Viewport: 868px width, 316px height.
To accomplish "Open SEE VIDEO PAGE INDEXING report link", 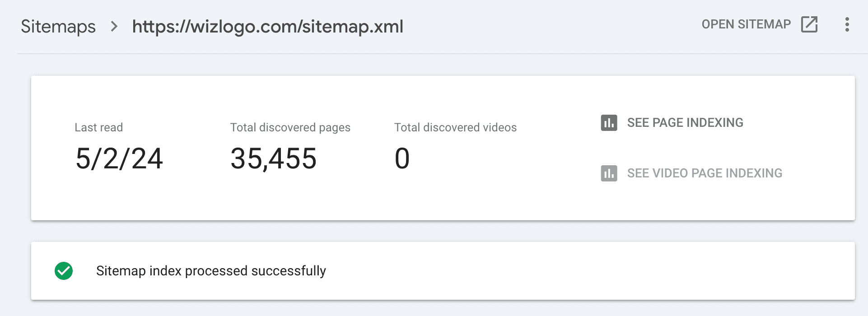I will pos(705,173).
